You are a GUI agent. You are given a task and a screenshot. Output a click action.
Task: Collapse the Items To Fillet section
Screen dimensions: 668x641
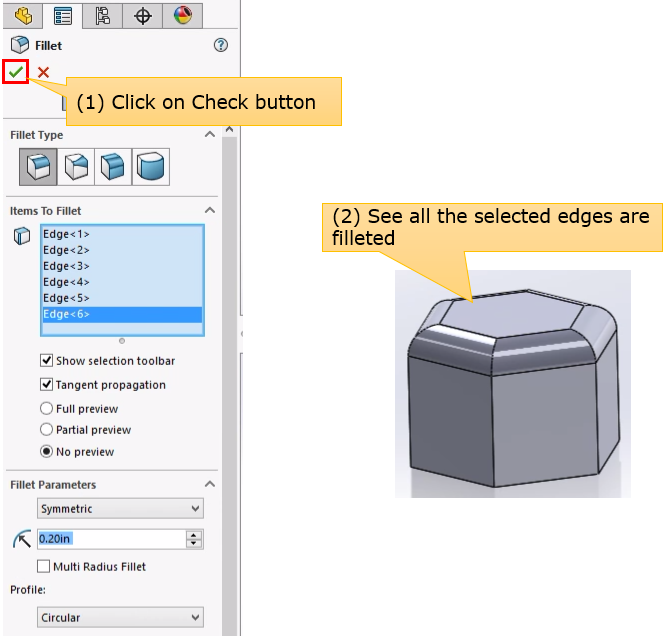tap(210, 210)
